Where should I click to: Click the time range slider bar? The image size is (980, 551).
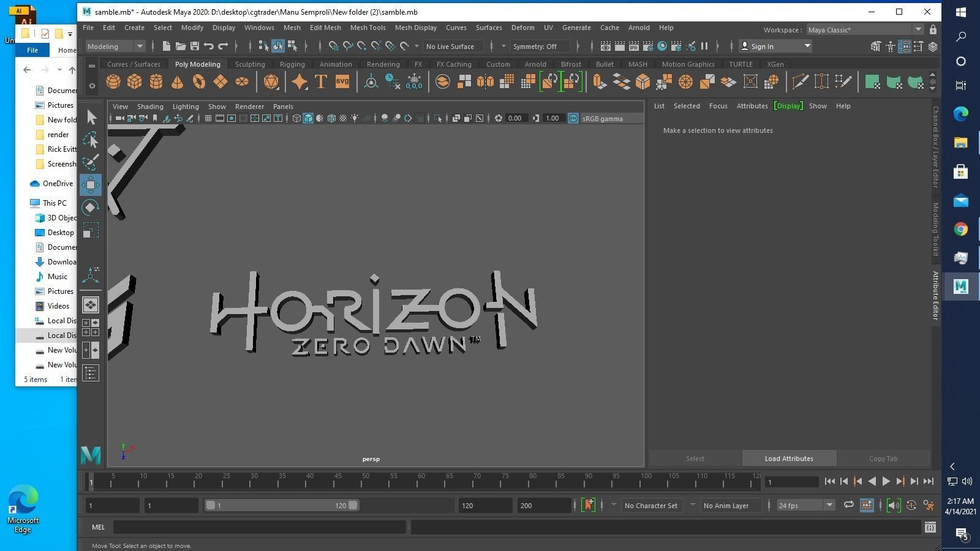[x=282, y=505]
